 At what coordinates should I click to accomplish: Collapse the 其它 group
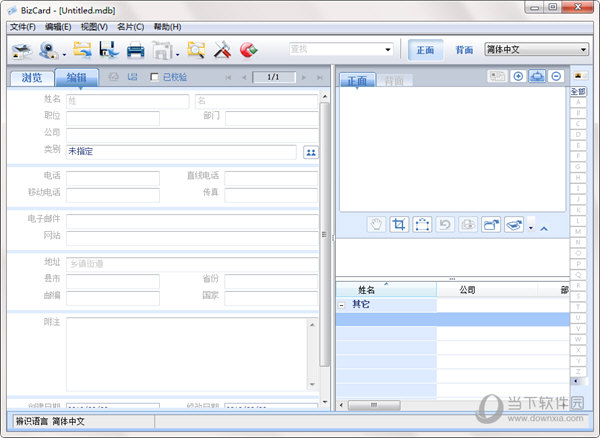pos(342,305)
